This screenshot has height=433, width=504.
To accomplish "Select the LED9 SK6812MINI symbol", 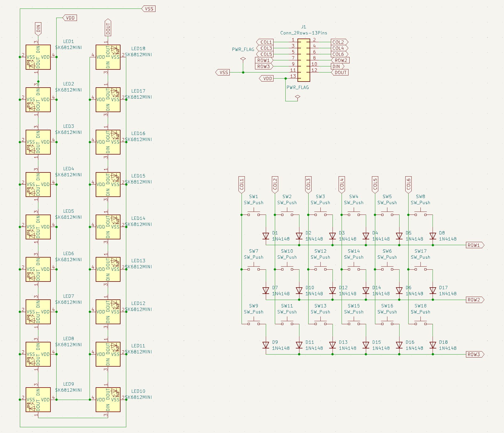I will [x=38, y=400].
